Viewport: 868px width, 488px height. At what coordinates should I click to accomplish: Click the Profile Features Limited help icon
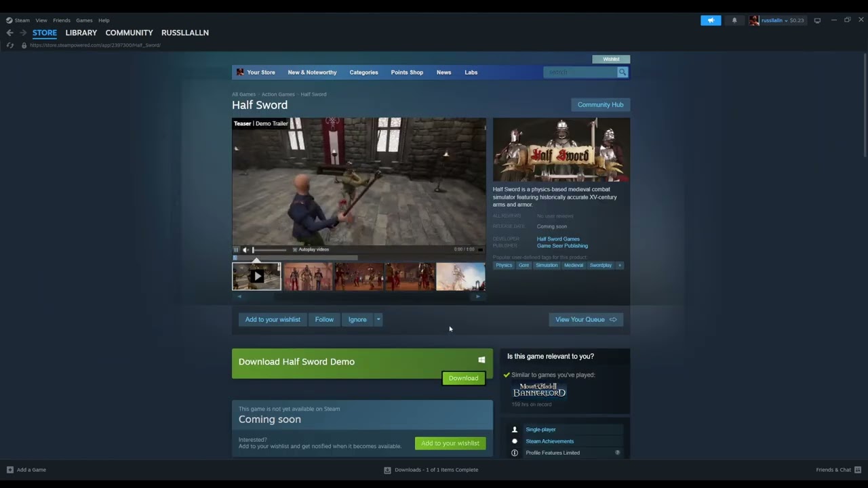[617, 452]
